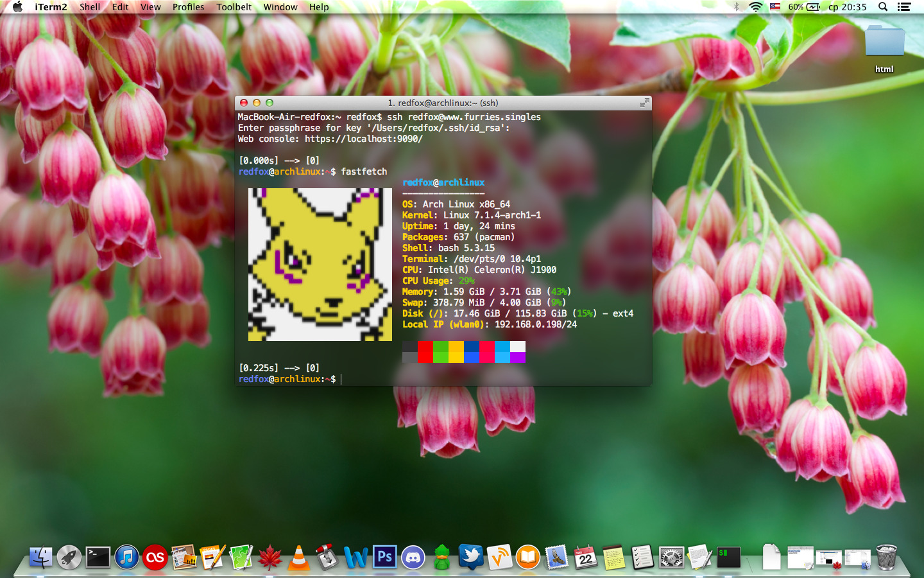Click the Bluetooth menu bar icon
924x578 pixels.
(x=737, y=7)
